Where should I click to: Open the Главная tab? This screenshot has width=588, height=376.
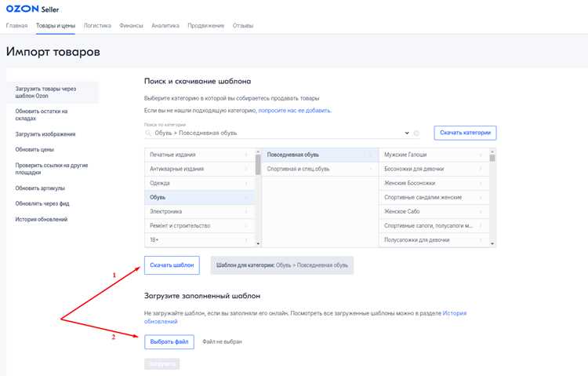pyautogui.click(x=17, y=26)
